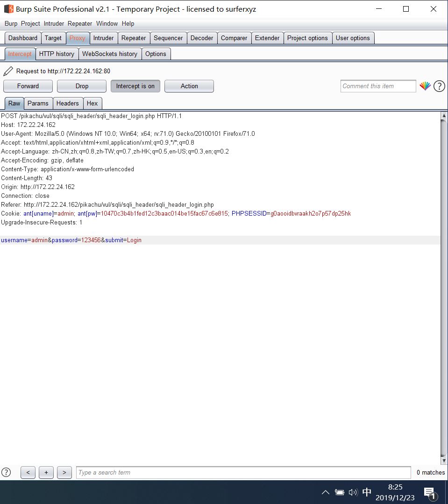Click the Comment this item field
448x504 pixels.
tap(378, 86)
